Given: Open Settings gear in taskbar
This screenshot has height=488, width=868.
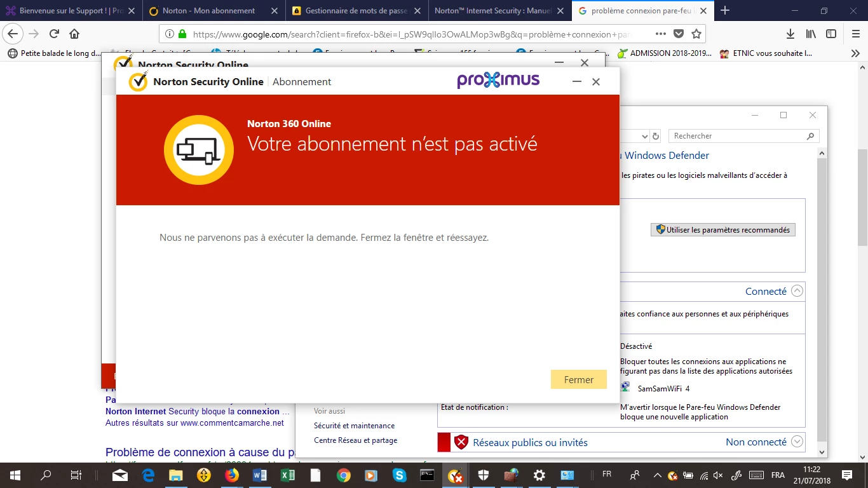Looking at the screenshot, I should pyautogui.click(x=539, y=475).
